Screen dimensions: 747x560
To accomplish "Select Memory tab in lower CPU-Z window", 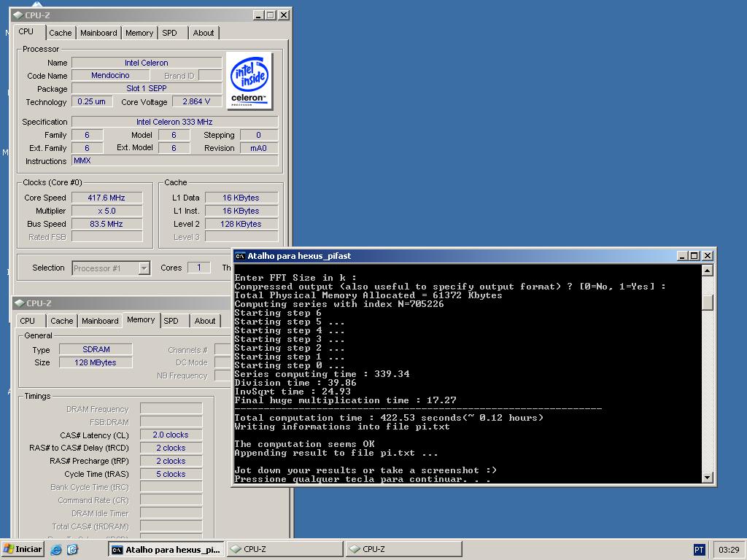I will [141, 319].
